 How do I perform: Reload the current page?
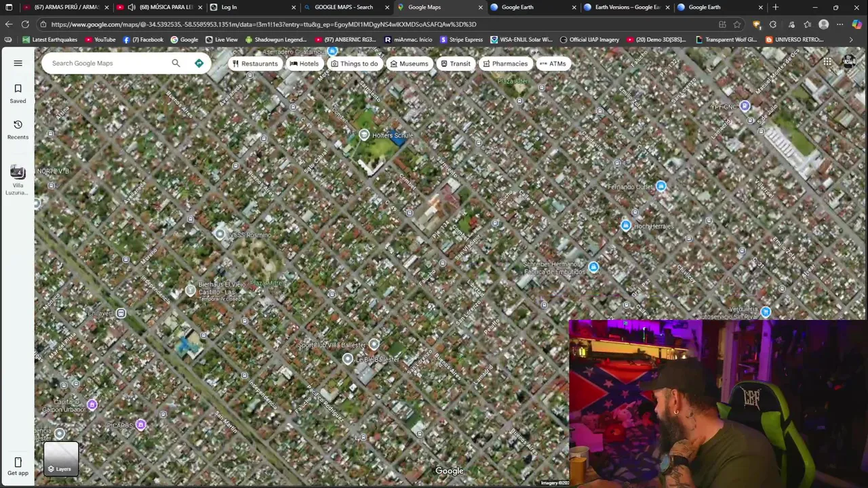pos(25,24)
